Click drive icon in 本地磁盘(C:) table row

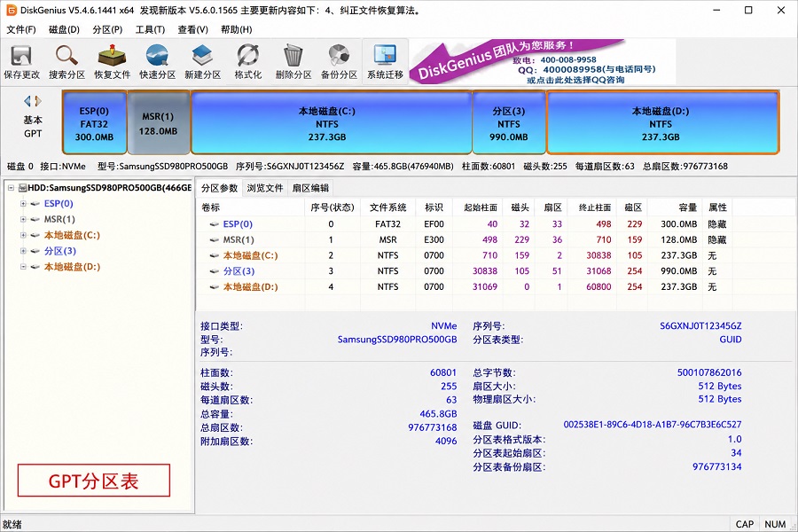tap(215, 255)
